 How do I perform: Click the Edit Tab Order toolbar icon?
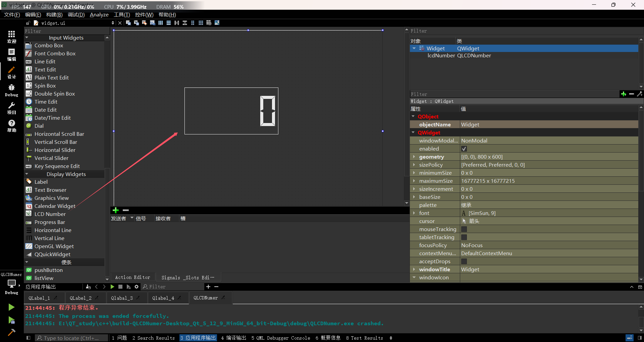[152, 23]
